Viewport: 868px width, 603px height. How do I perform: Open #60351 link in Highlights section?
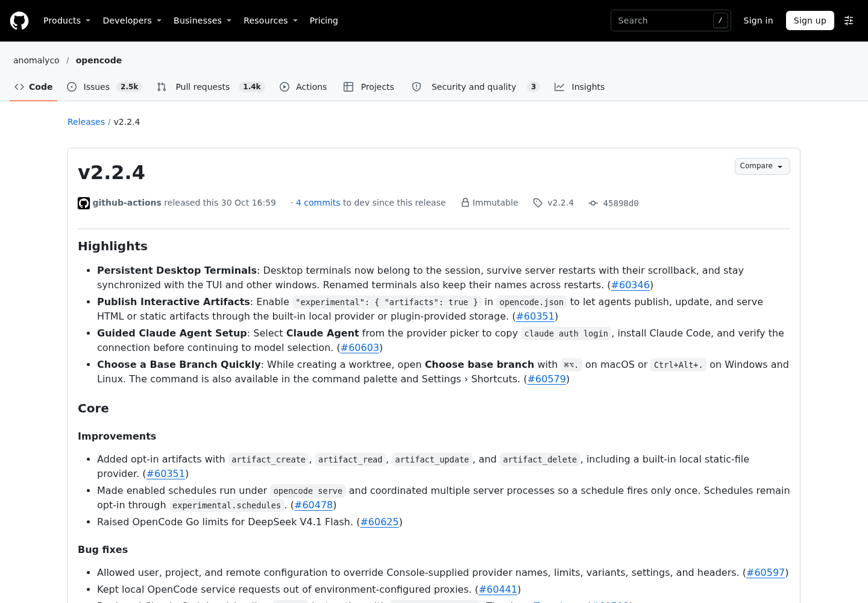coord(535,316)
